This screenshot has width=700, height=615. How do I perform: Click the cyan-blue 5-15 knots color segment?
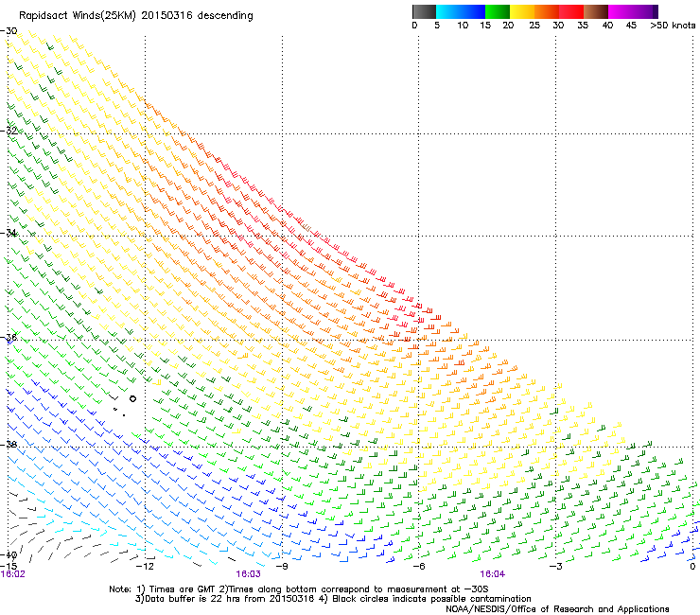(x=461, y=11)
